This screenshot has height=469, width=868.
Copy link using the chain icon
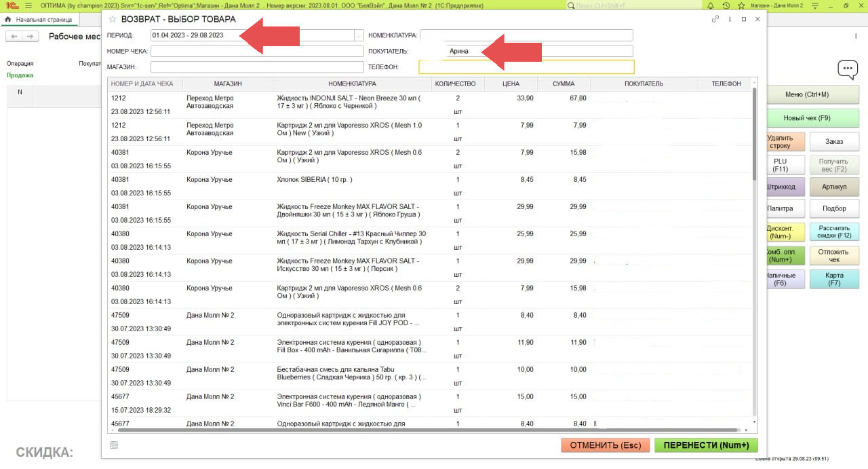pos(715,19)
